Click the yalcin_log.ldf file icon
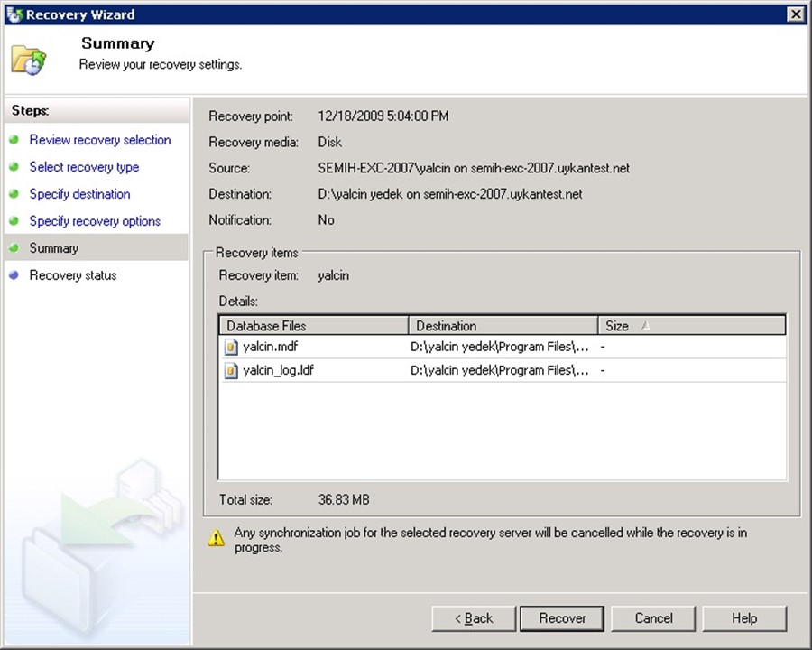Viewport: 812px width, 650px height. (231, 370)
